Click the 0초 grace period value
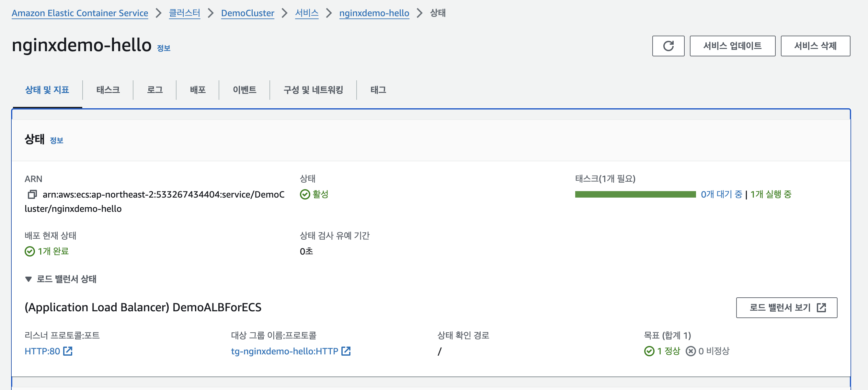This screenshot has height=390, width=868. point(306,251)
